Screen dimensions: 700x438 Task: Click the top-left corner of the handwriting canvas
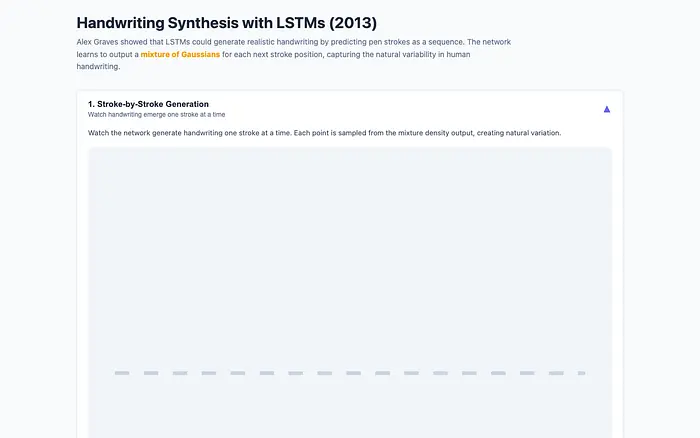pyautogui.click(x=93, y=151)
